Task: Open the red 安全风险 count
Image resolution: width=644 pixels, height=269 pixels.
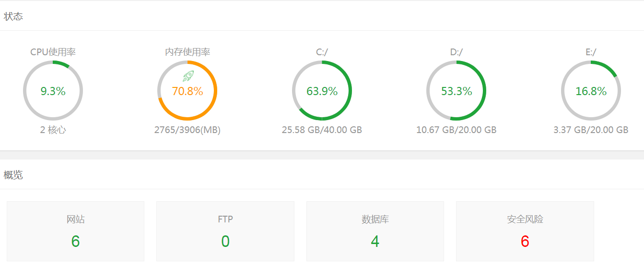Action: point(525,241)
